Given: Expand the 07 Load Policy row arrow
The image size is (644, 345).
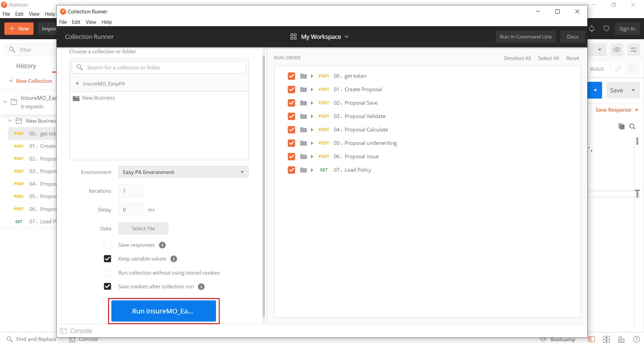Looking at the screenshot, I should coord(312,170).
